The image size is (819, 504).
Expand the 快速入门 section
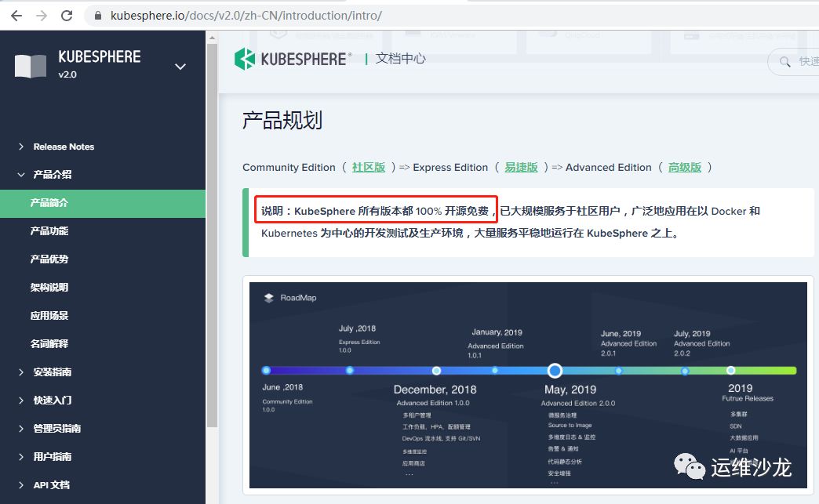52,401
